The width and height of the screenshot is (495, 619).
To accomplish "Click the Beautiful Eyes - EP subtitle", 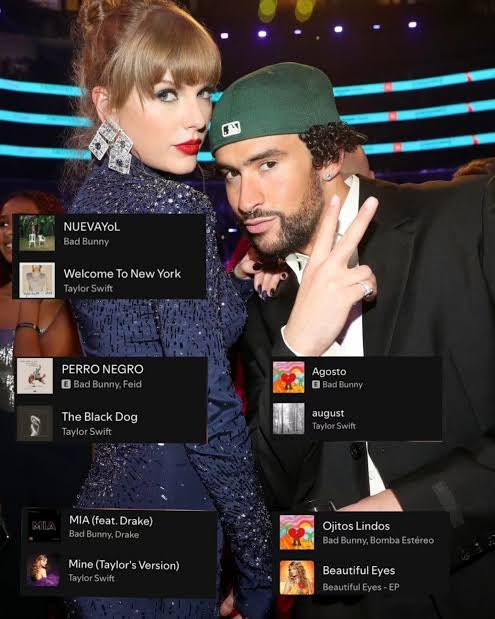I will [x=361, y=587].
